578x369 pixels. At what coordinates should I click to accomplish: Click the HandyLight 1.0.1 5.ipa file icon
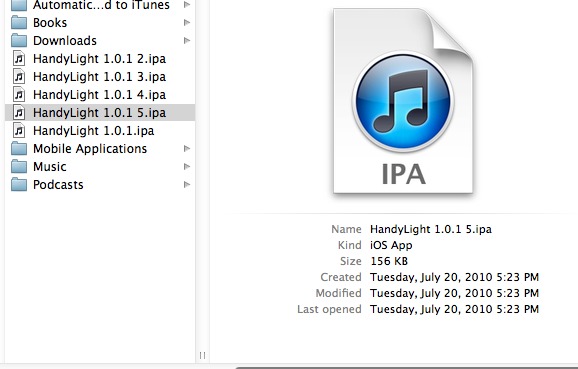(x=19, y=112)
